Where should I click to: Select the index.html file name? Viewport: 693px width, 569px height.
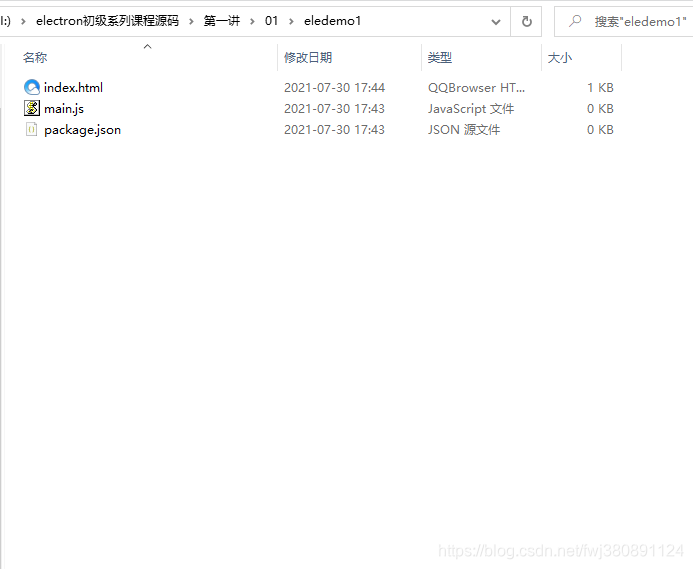tap(73, 88)
